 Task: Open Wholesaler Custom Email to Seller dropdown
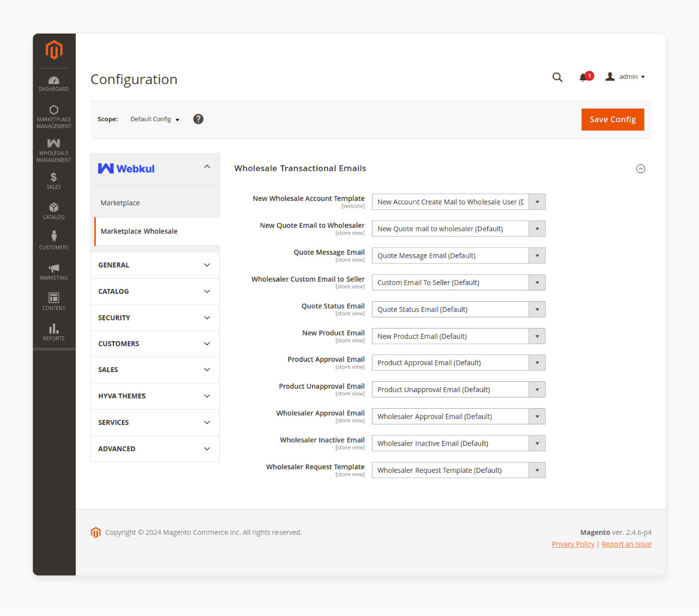click(458, 283)
